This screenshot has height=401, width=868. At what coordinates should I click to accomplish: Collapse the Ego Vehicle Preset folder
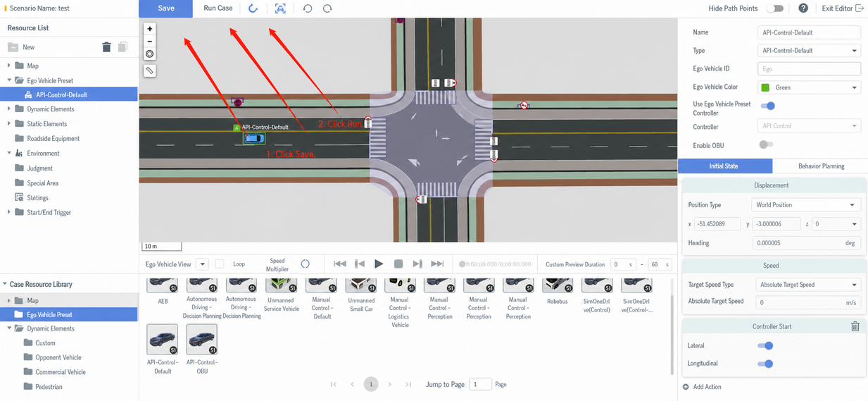[x=9, y=80]
